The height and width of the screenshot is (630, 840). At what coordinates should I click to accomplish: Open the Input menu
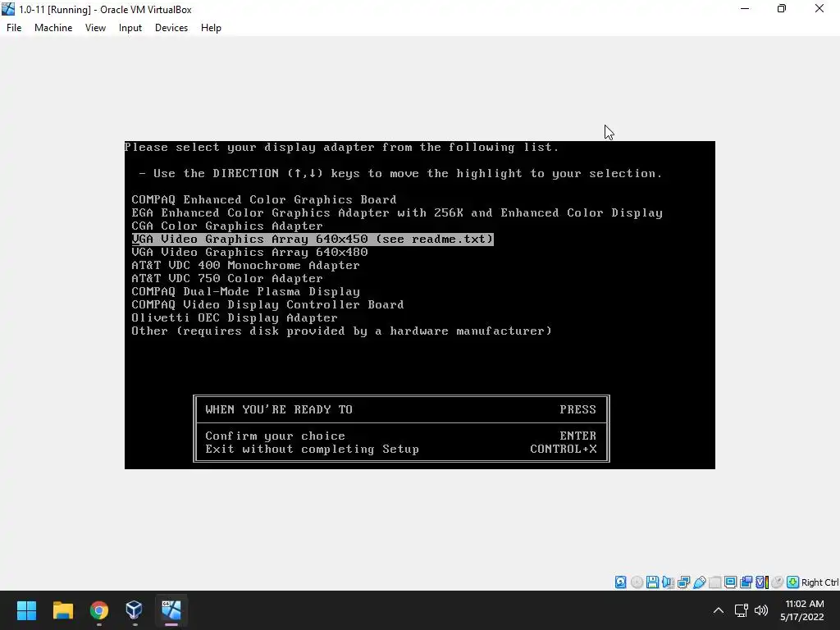[130, 28]
